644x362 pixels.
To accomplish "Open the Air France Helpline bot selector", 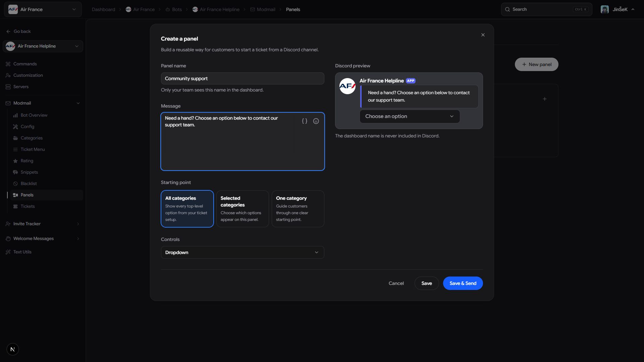I will 43,46.
